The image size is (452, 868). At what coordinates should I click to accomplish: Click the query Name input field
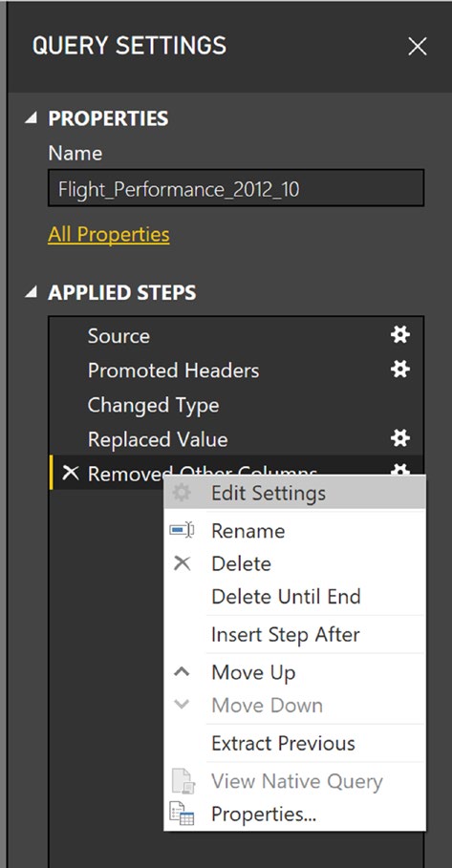(236, 189)
